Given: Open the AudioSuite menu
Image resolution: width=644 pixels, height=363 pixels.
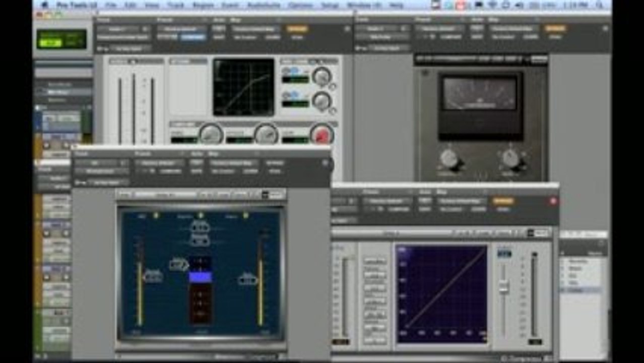Looking at the screenshot, I should click(263, 5).
